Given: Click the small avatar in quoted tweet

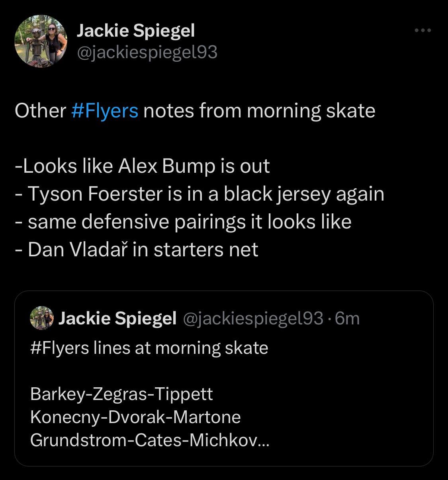Looking at the screenshot, I should click(42, 318).
